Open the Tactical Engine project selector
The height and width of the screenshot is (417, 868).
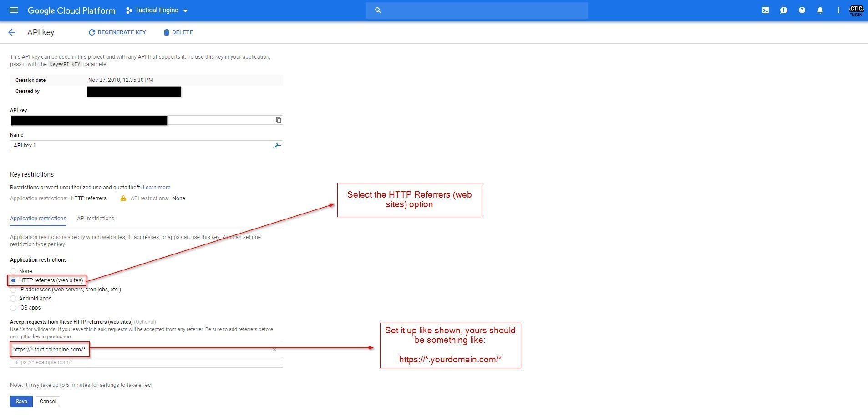coord(157,10)
